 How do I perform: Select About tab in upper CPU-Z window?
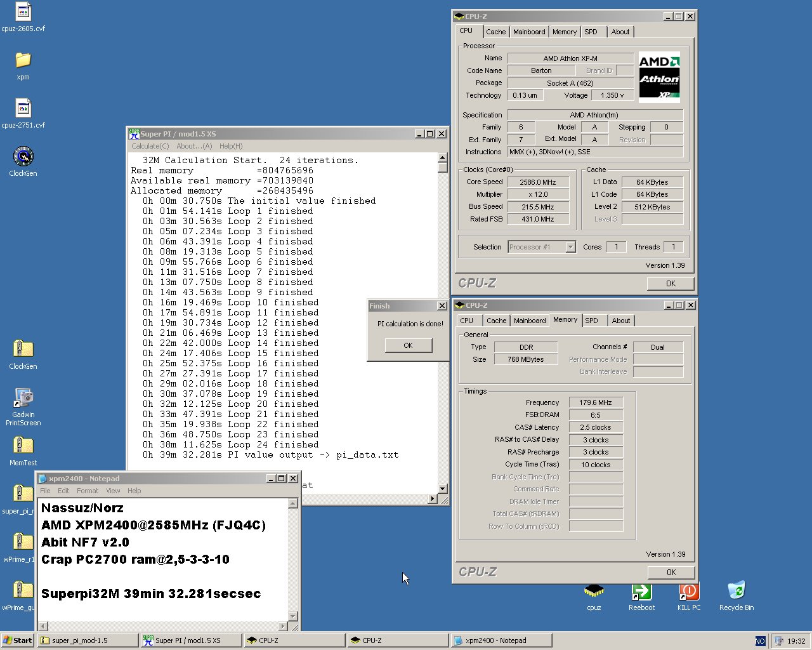[x=620, y=32]
